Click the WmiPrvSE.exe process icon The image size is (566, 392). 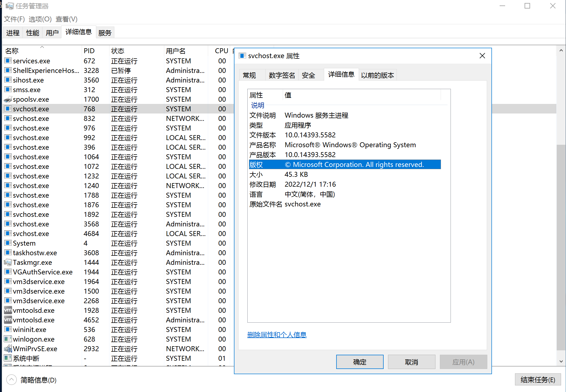(x=8, y=349)
